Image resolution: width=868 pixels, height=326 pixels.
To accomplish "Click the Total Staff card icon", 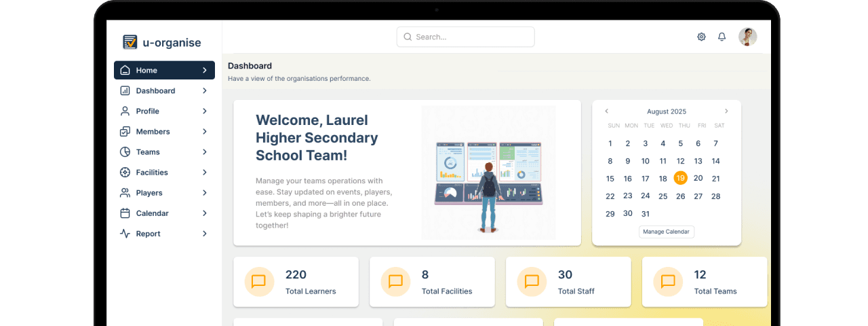I will pos(532,281).
